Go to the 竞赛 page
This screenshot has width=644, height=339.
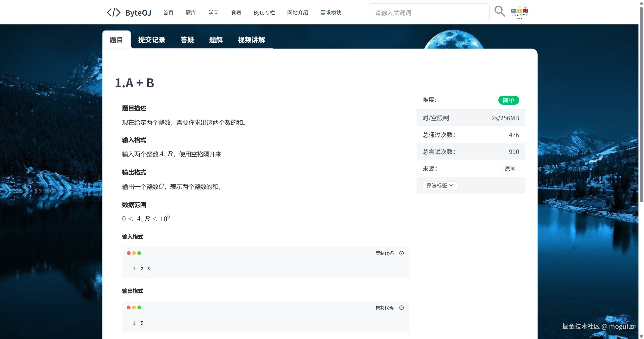236,13
